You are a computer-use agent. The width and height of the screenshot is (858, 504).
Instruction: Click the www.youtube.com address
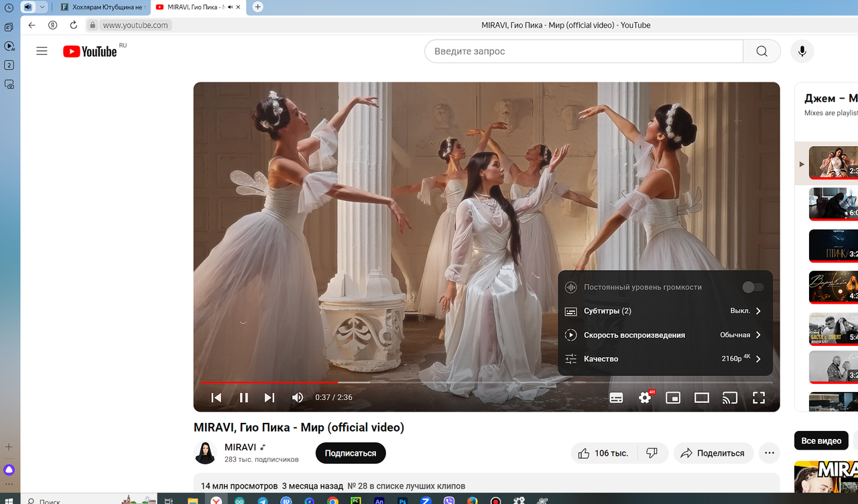coord(135,25)
